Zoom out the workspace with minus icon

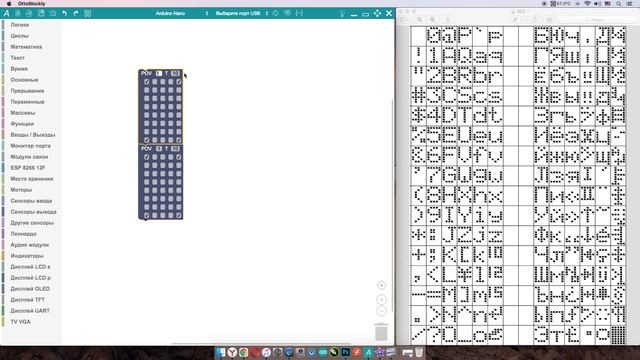coord(381,311)
